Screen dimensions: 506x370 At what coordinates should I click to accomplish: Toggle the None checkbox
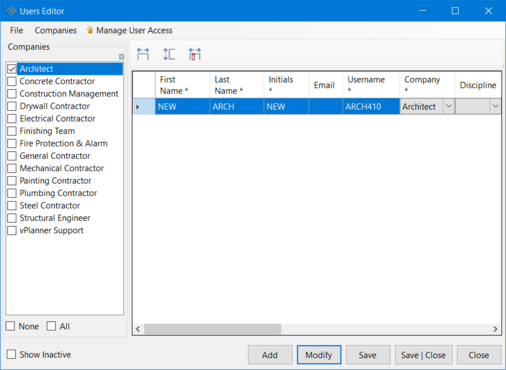[10, 326]
